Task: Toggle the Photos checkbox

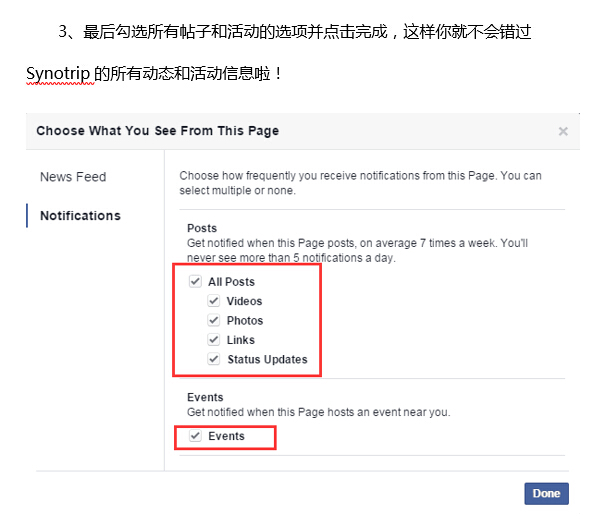Action: [214, 320]
